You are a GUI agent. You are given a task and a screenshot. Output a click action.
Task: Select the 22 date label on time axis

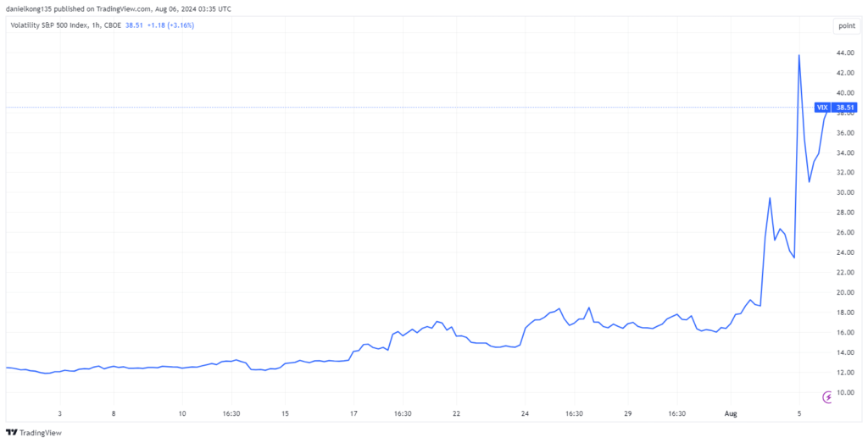pyautogui.click(x=456, y=414)
